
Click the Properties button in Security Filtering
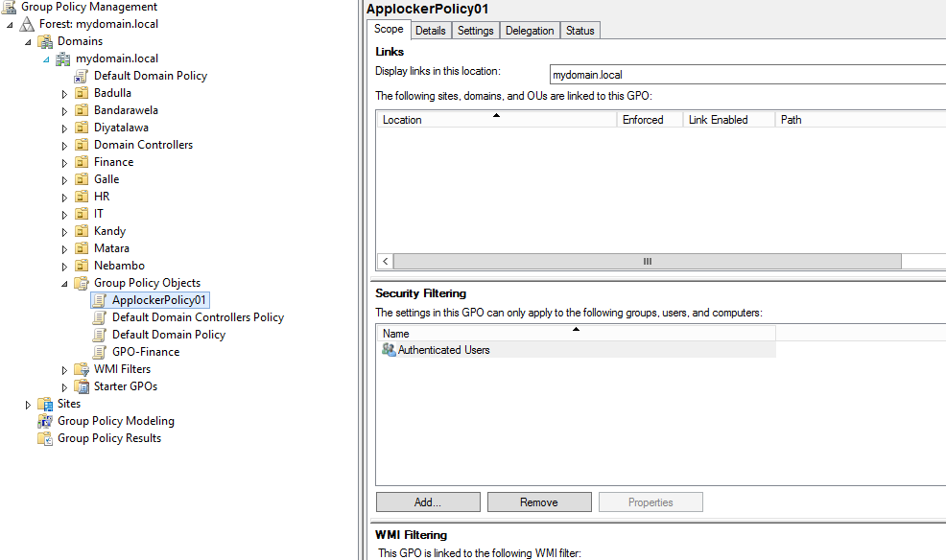pyautogui.click(x=650, y=502)
